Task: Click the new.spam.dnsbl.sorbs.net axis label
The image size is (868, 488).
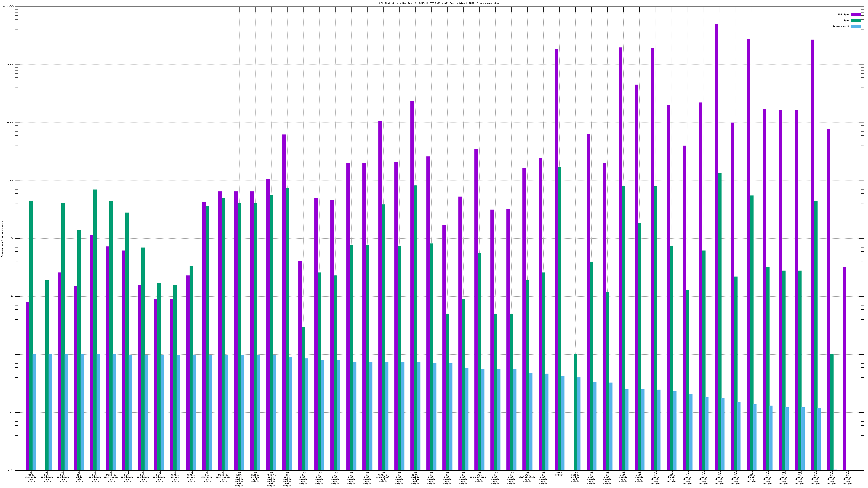Action: coord(239,479)
